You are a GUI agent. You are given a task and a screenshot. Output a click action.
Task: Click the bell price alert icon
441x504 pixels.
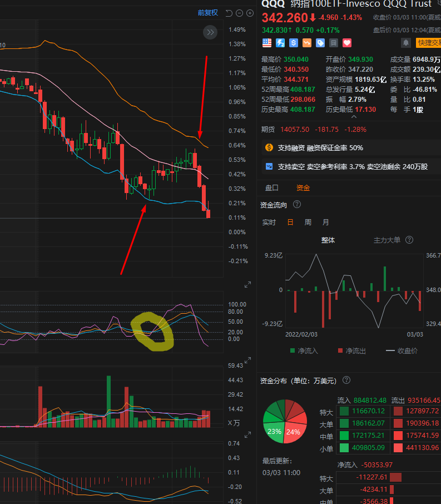click(406, 43)
